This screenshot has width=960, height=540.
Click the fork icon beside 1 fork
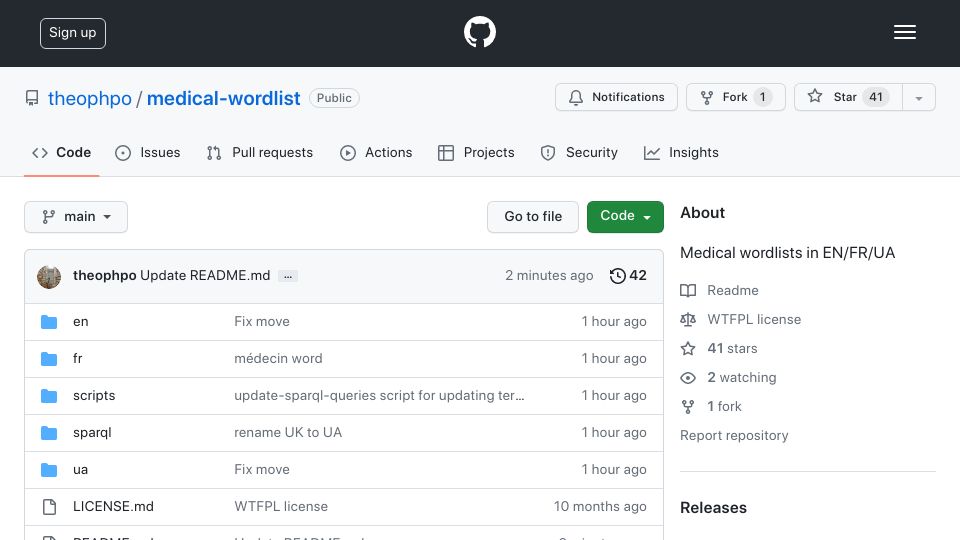(688, 407)
